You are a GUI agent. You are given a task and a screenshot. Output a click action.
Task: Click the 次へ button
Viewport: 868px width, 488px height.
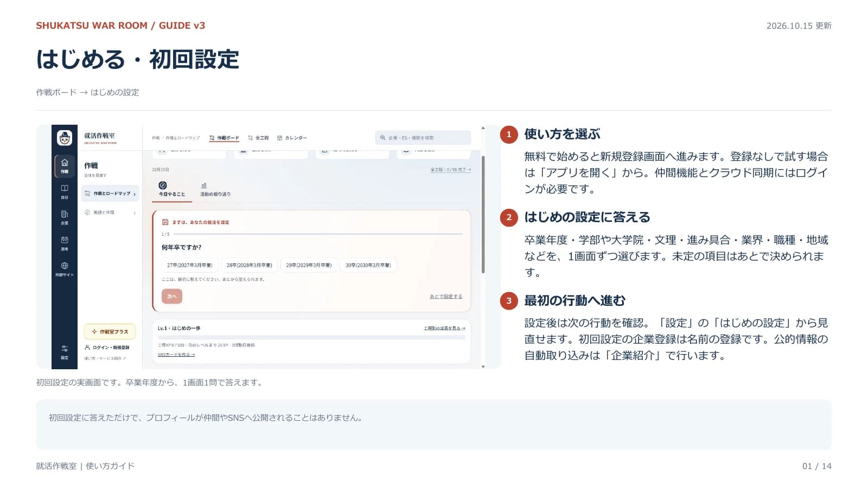(x=172, y=296)
